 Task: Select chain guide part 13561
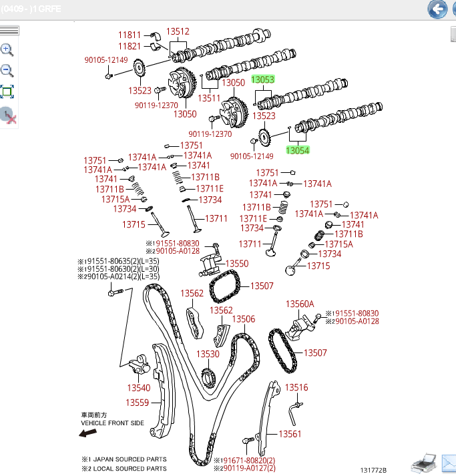[290, 434]
